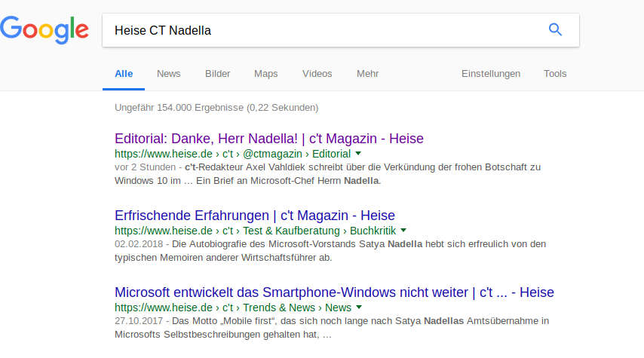Expand dropdown arrow beside Trends & News URL
Screen dimensions: 644x358
[x=359, y=307]
